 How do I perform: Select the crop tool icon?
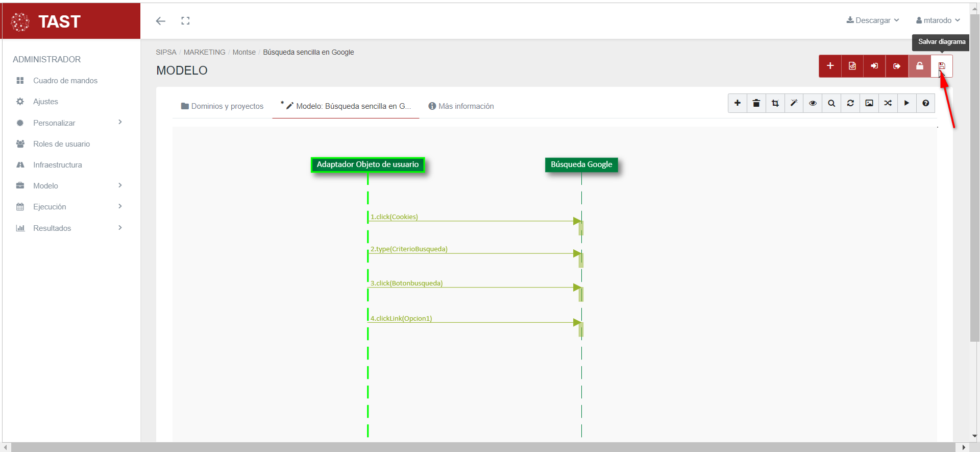[x=775, y=103]
